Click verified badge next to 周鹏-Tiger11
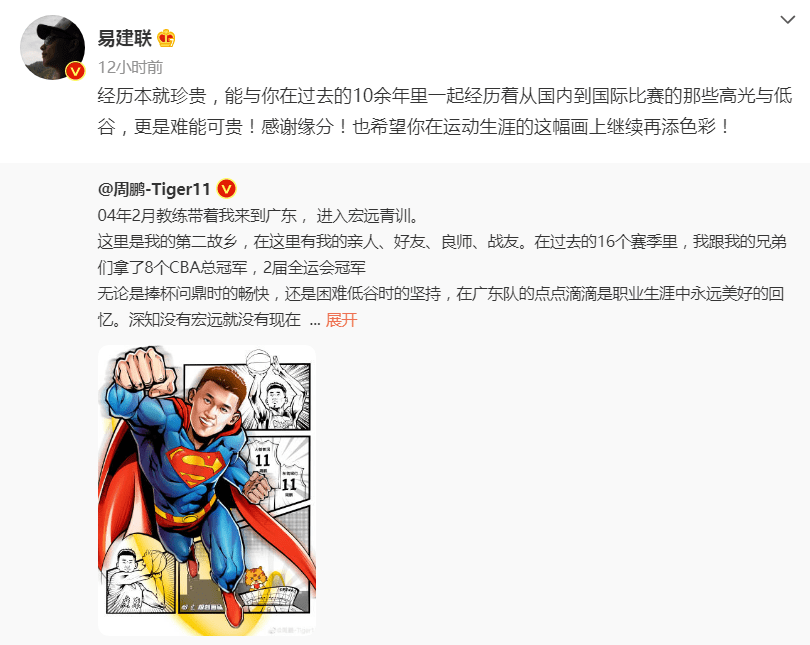Screen dimensions: 810x645 pyautogui.click(x=226, y=189)
